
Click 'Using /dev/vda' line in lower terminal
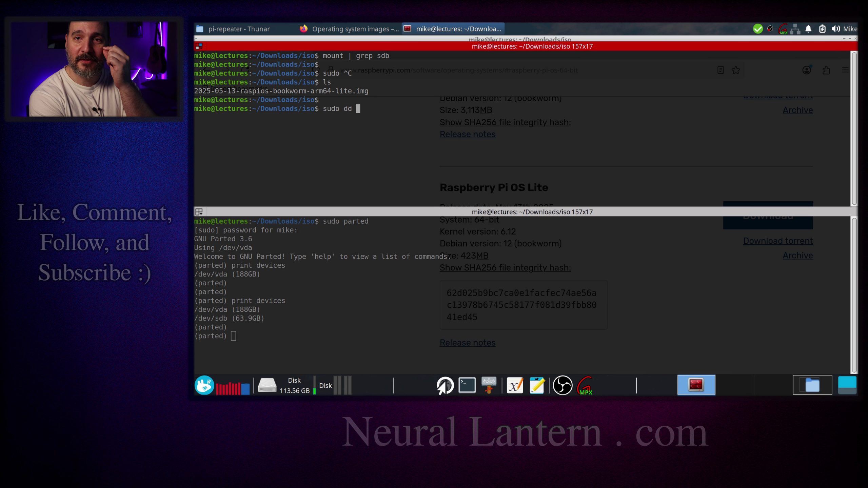point(223,248)
